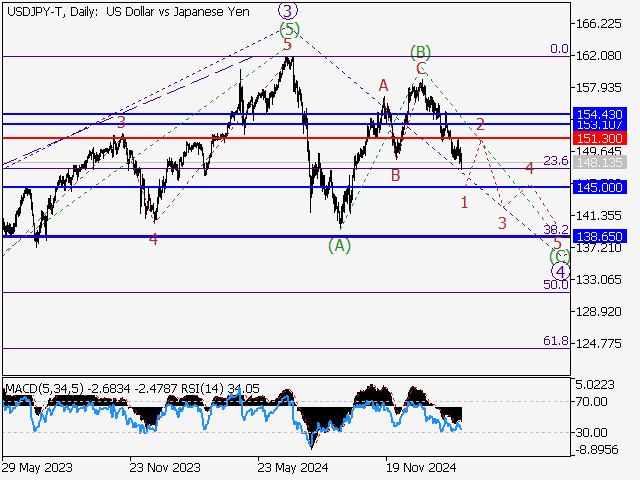Select the RSI(14) 34.05 indicator reading
Viewport: 640px width, 480px height.
tap(220, 389)
